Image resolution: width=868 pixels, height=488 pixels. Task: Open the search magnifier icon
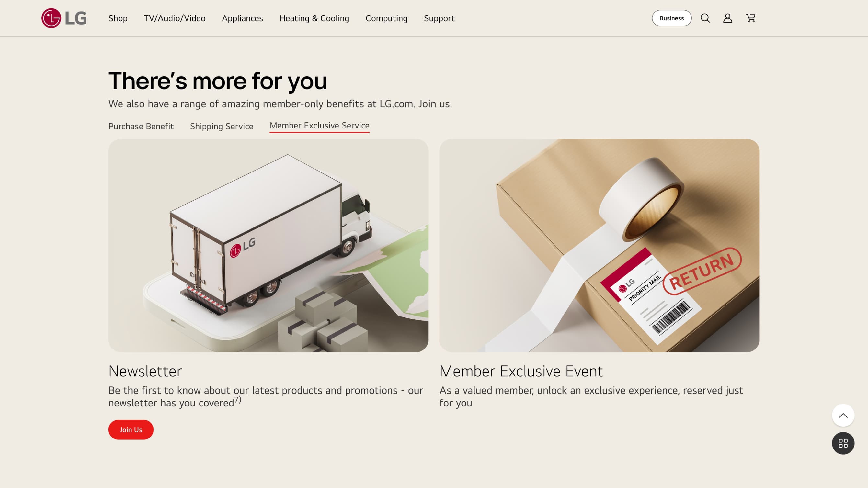pyautogui.click(x=705, y=18)
